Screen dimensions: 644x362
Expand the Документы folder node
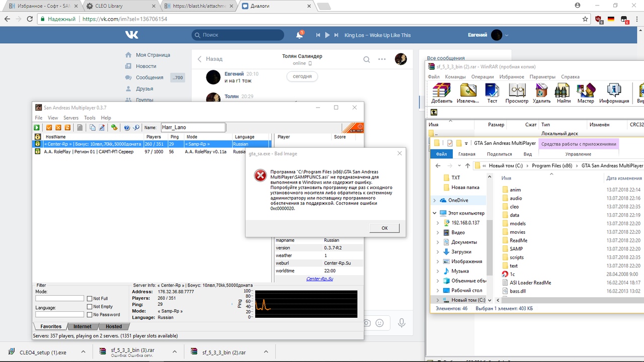point(438,242)
